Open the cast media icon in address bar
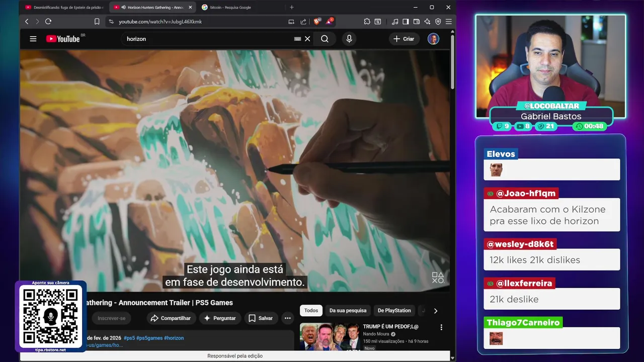Image resolution: width=644 pixels, height=362 pixels. pos(291,22)
